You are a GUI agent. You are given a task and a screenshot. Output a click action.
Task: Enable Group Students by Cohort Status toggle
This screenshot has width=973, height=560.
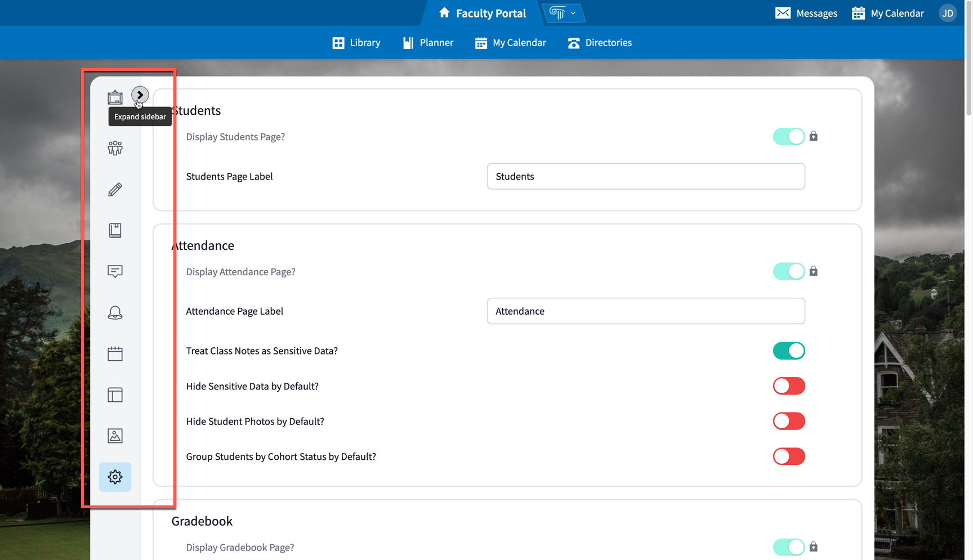789,456
